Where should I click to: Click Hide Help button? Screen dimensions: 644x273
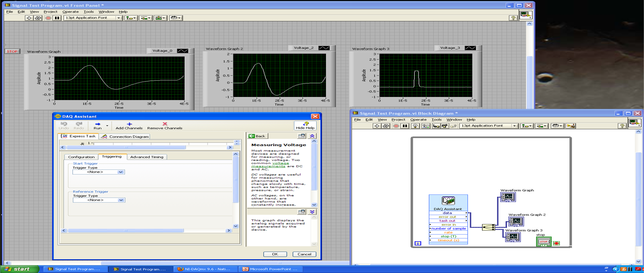pyautogui.click(x=305, y=126)
